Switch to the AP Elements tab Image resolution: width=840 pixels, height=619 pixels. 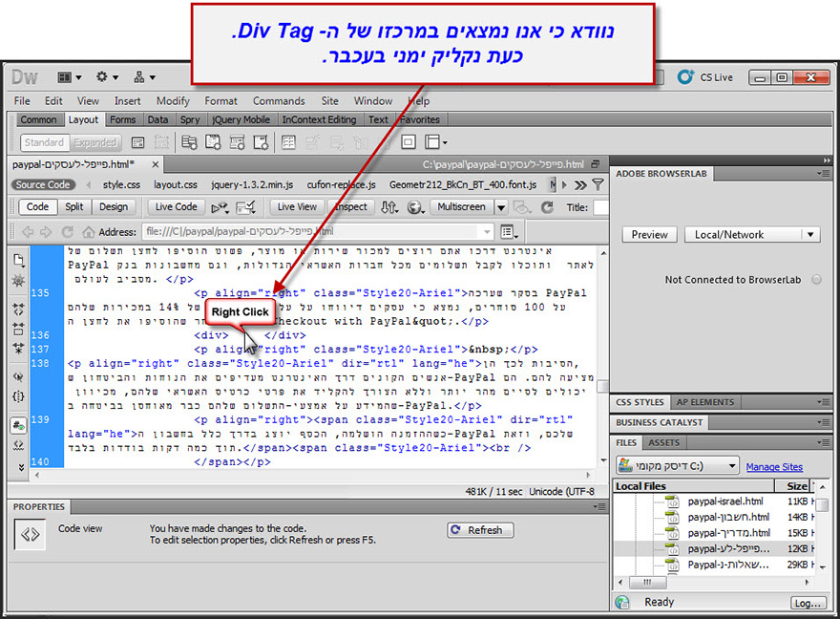[705, 402]
